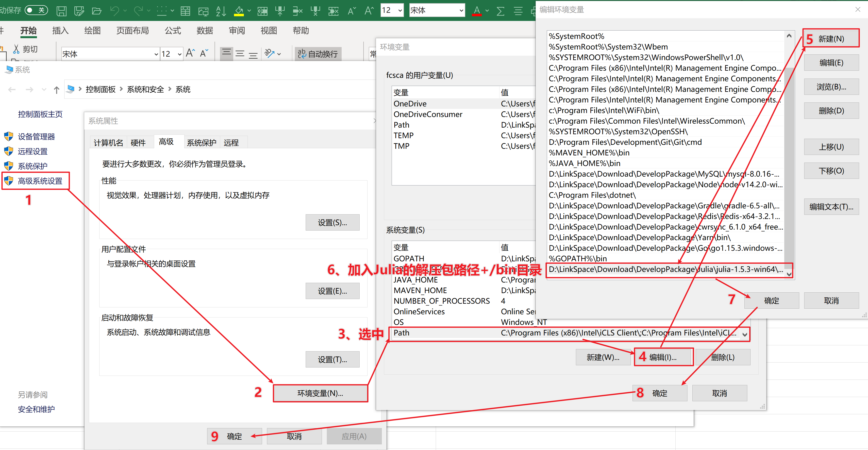Click the Sort A-Z icon

click(x=221, y=11)
